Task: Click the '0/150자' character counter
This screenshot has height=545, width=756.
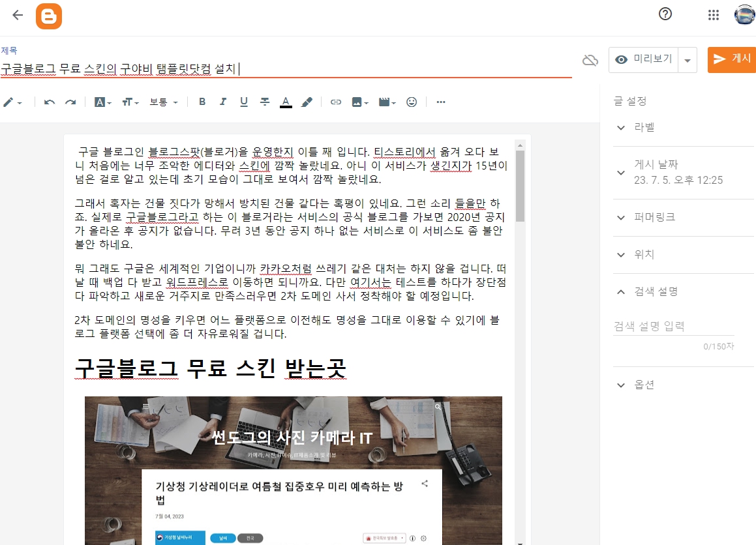Action: pyautogui.click(x=718, y=346)
